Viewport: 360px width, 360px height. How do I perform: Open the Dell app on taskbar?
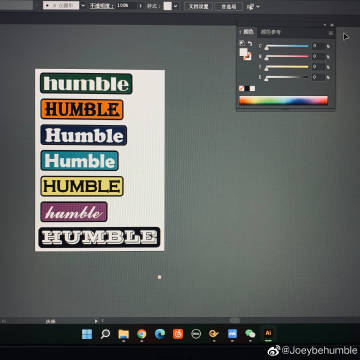[196, 334]
